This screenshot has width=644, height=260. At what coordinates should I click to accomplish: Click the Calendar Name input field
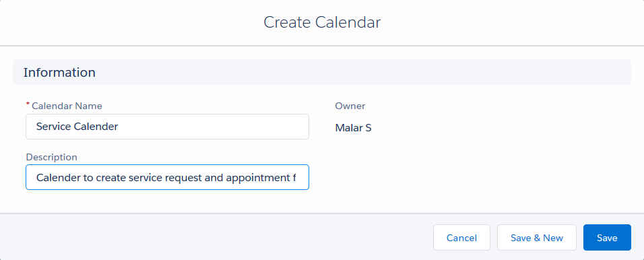coord(167,127)
